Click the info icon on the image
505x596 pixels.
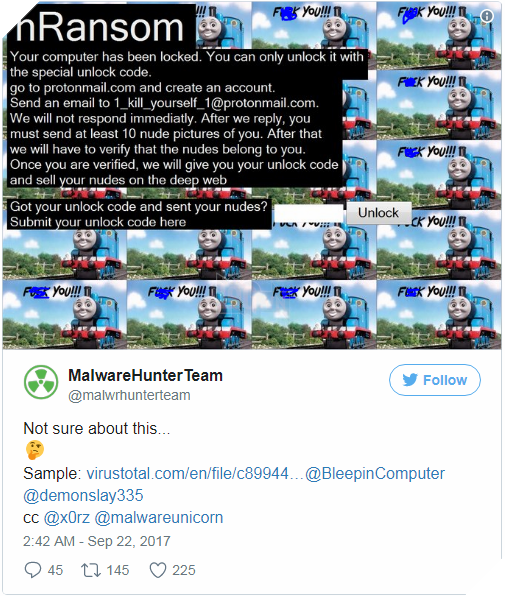coord(487,16)
